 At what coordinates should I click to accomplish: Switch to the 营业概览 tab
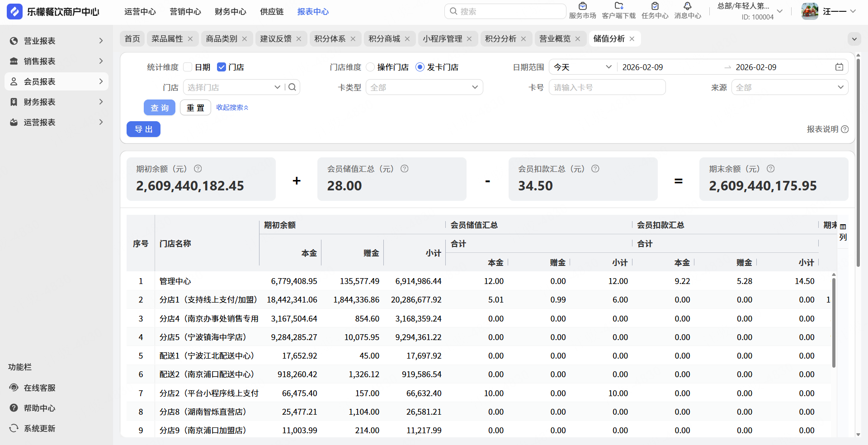coord(555,39)
